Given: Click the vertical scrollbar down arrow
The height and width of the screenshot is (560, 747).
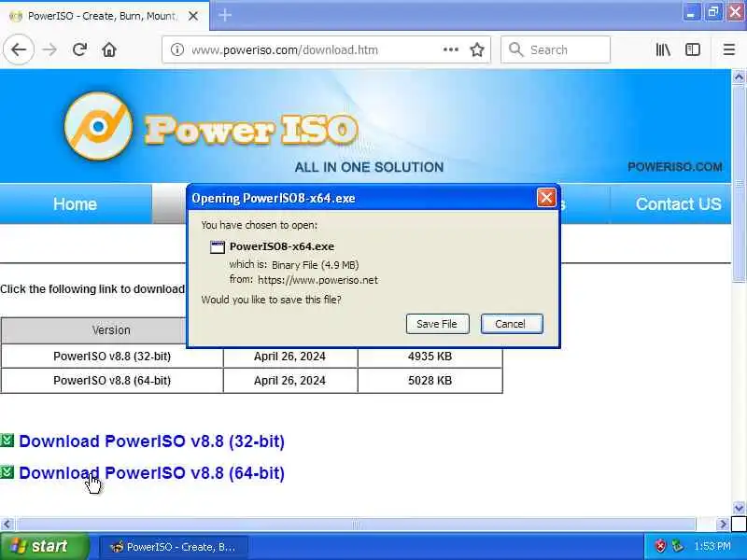Looking at the screenshot, I should 739,508.
